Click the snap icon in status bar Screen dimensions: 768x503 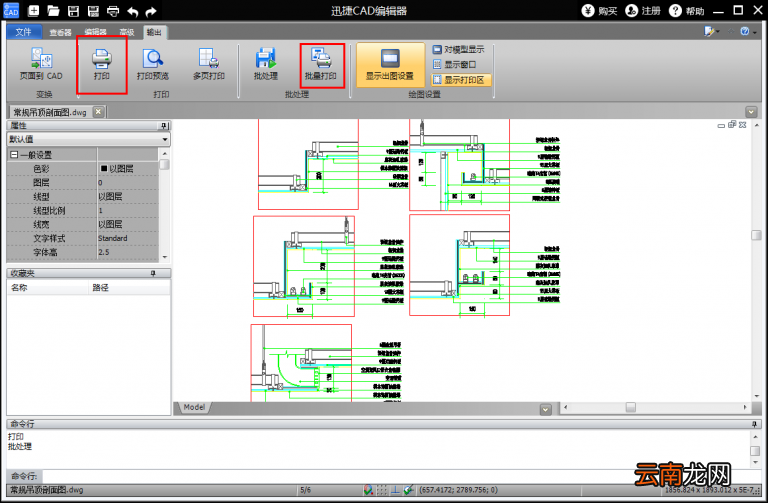pos(368,489)
